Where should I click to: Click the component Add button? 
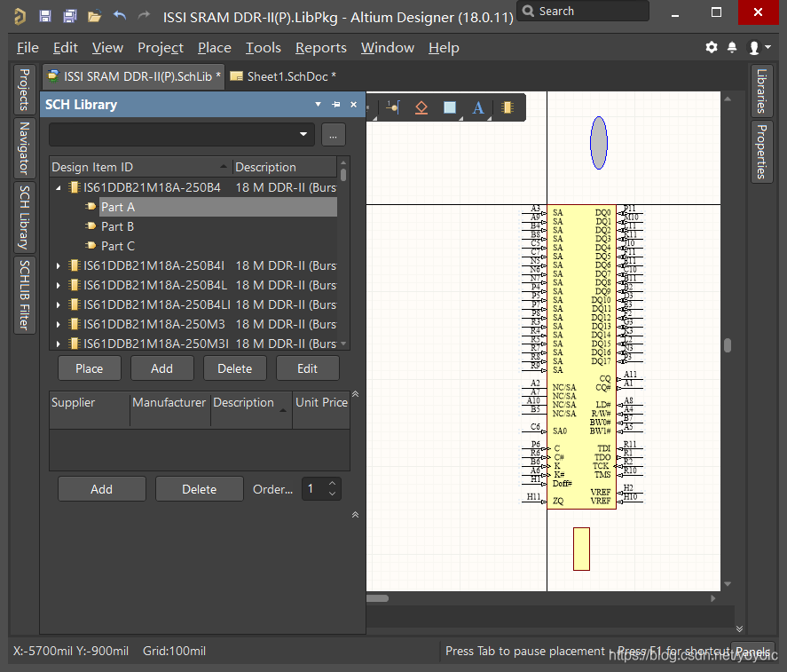click(x=162, y=368)
